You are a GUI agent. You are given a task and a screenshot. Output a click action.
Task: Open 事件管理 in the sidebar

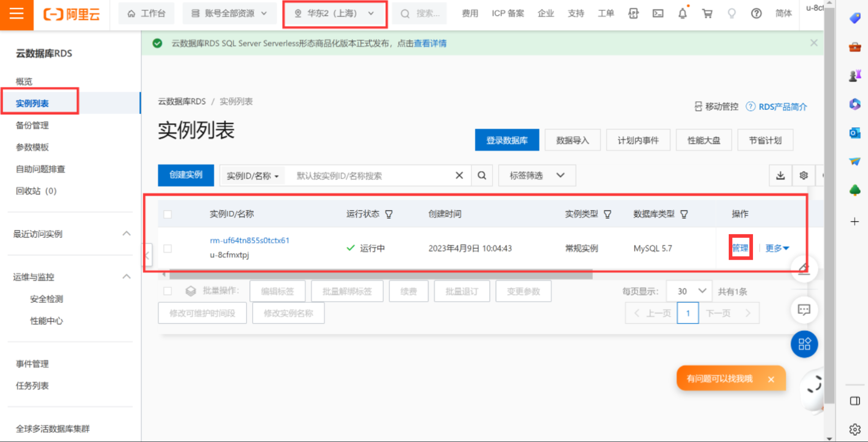pos(32,364)
